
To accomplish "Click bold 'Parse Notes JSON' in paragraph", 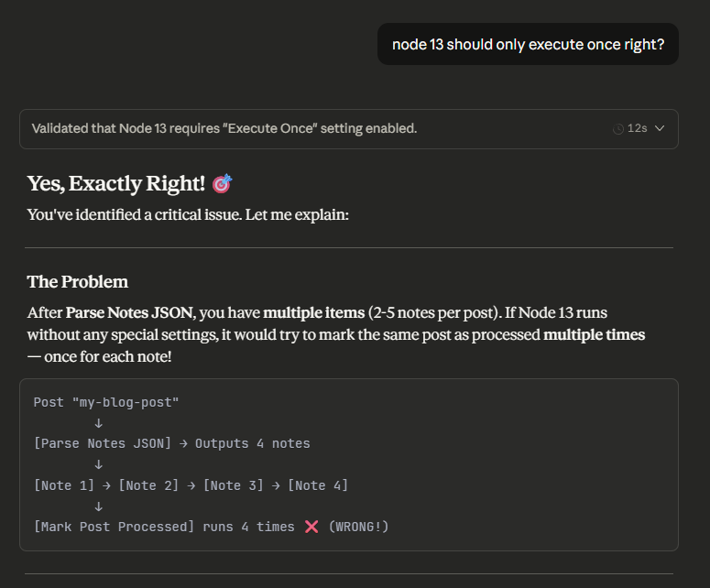I will tap(129, 312).
